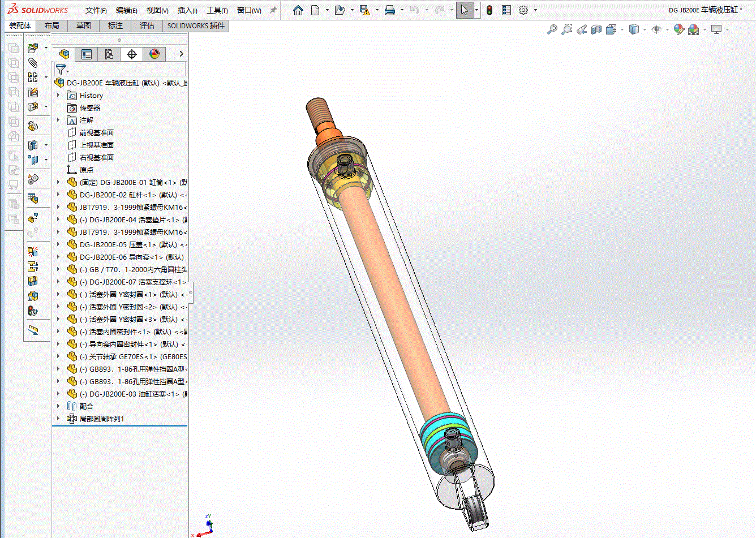Open the 文件(F) menu
The image size is (756, 538).
(x=96, y=10)
